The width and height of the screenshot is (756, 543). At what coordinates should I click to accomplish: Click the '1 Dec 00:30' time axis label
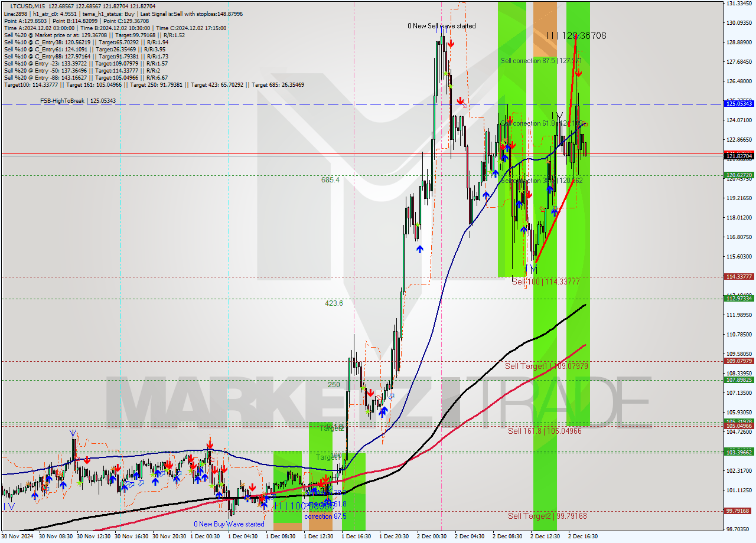click(x=206, y=537)
